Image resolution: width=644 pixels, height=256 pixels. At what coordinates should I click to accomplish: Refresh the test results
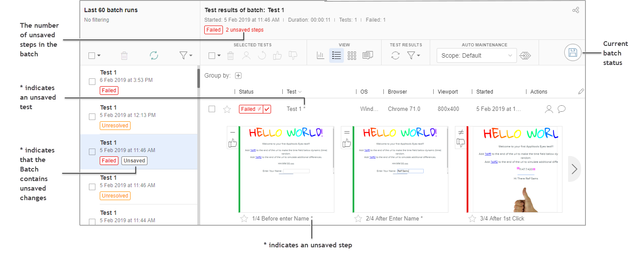(x=395, y=55)
